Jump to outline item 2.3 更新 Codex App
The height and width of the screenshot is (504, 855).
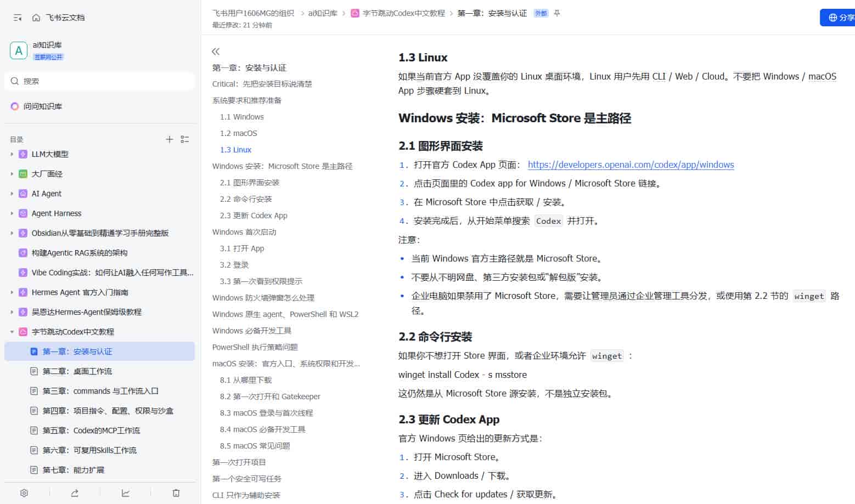(x=254, y=216)
